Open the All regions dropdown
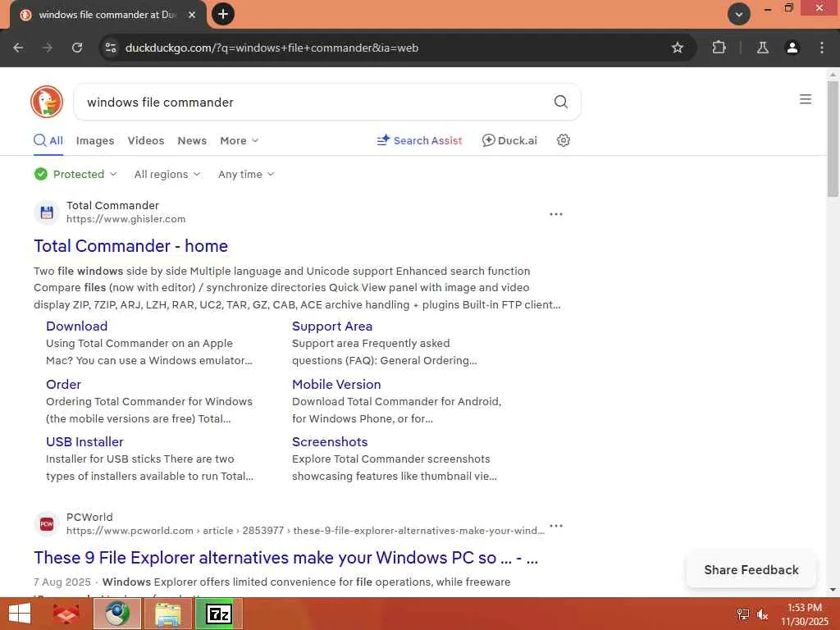 pos(167,174)
